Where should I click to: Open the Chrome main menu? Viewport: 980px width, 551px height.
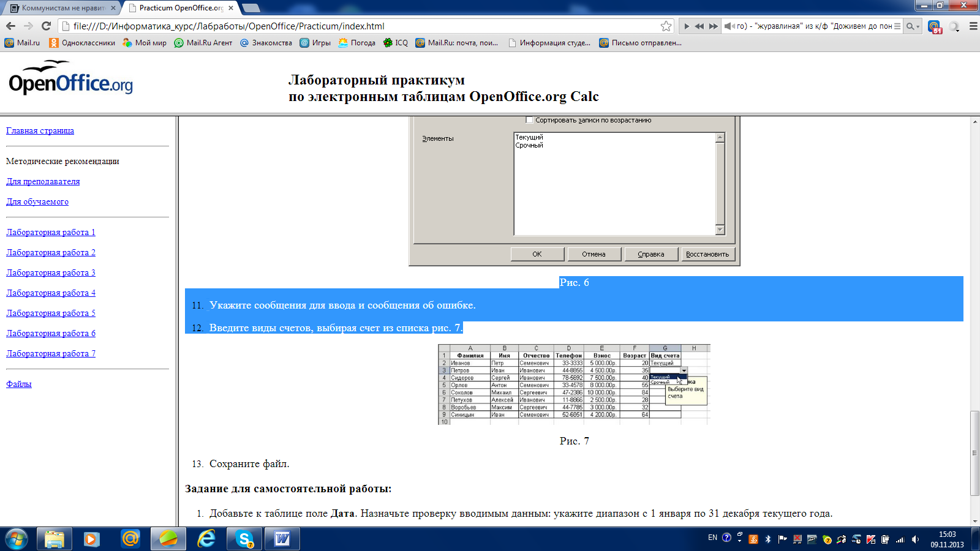click(973, 26)
